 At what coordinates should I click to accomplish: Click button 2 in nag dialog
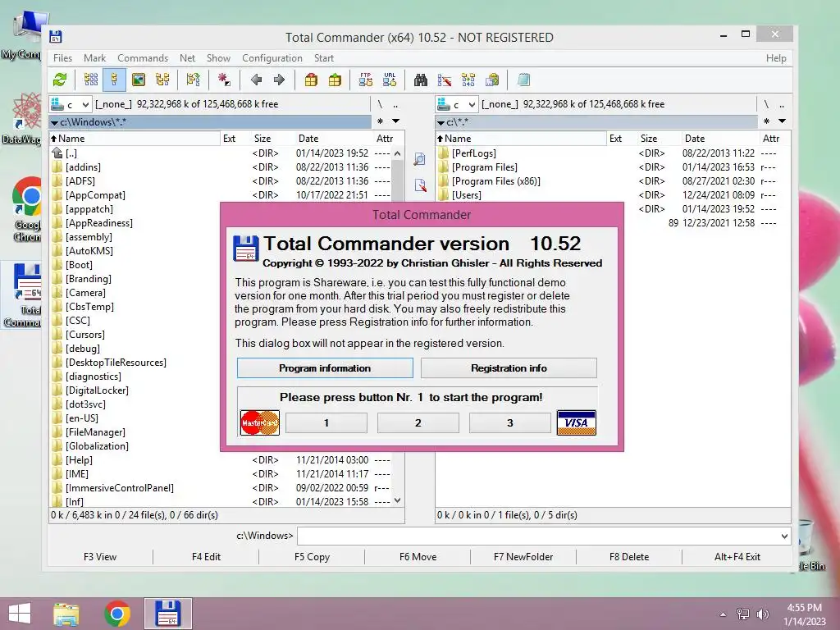(418, 423)
